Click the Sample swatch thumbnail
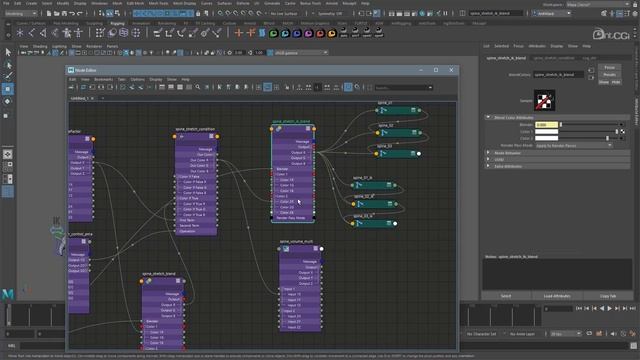Viewport: 640px width, 360px height. click(x=544, y=100)
